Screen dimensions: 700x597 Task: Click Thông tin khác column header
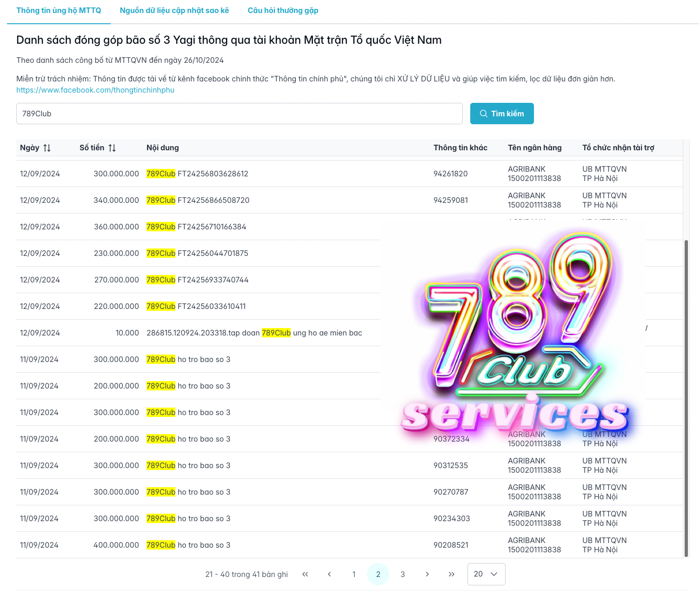(x=460, y=148)
